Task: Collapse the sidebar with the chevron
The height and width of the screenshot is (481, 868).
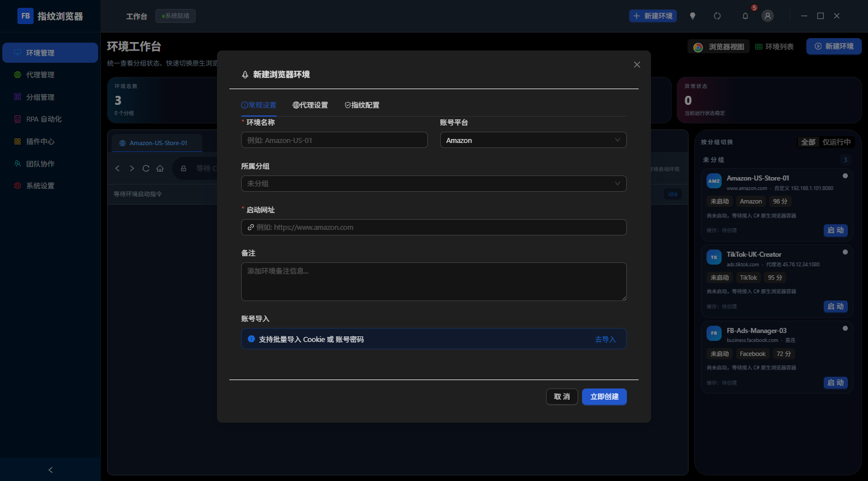Action: (x=50, y=470)
